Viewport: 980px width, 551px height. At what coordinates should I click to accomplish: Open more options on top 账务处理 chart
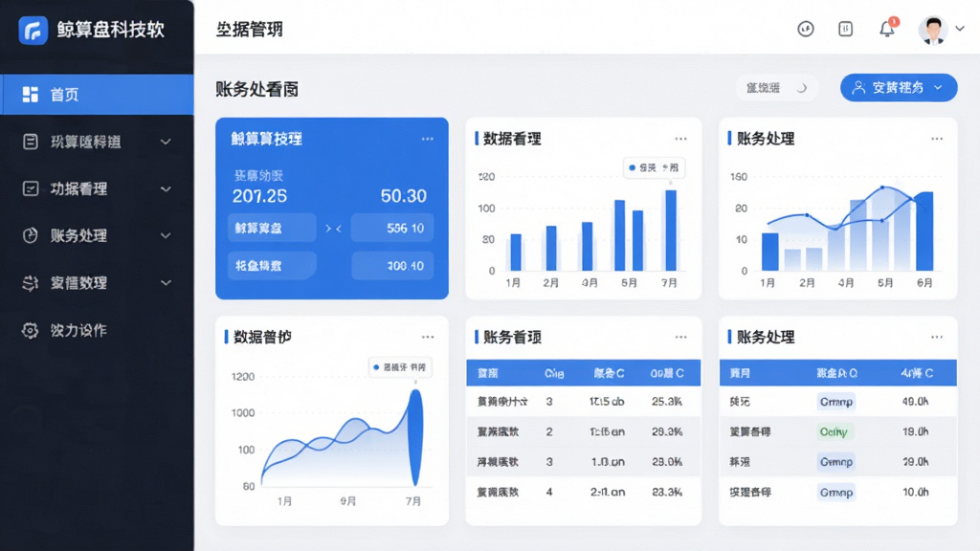coord(937,139)
